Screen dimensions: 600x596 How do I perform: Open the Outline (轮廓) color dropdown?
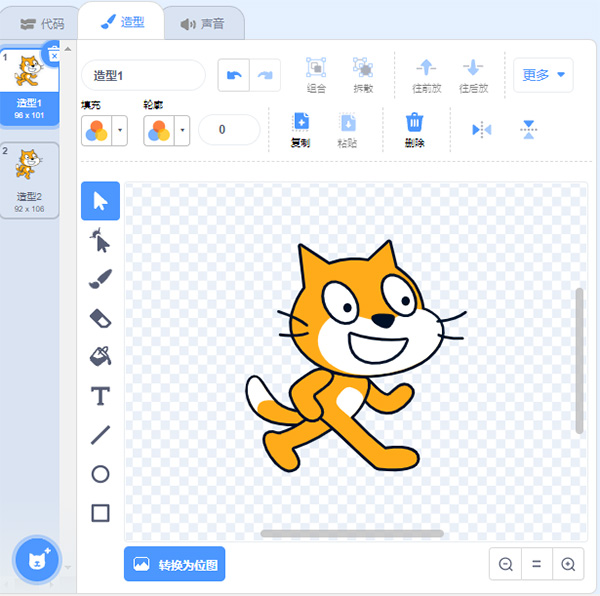coord(182,130)
